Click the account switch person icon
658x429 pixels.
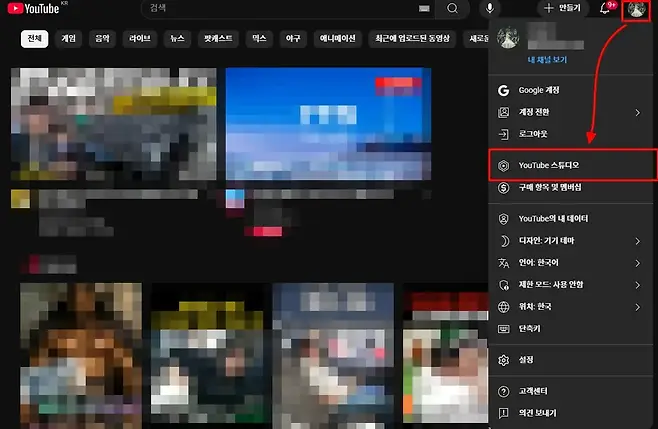(504, 112)
